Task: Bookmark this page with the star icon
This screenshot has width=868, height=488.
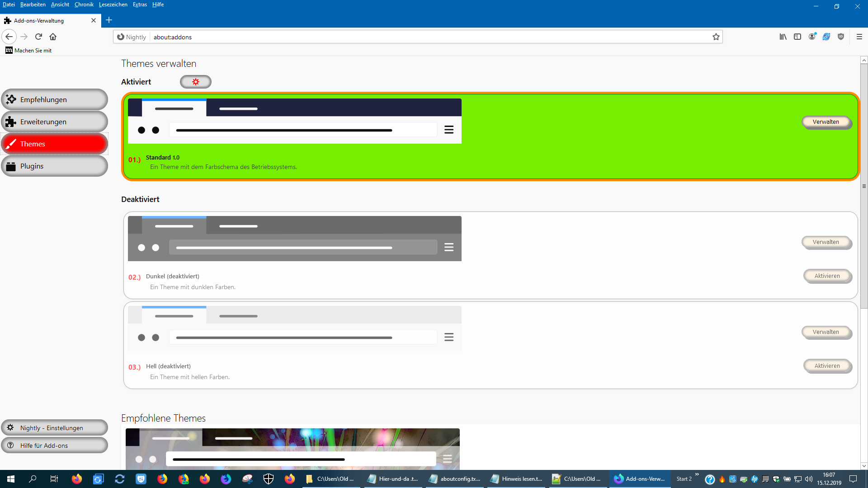Action: coord(716,37)
